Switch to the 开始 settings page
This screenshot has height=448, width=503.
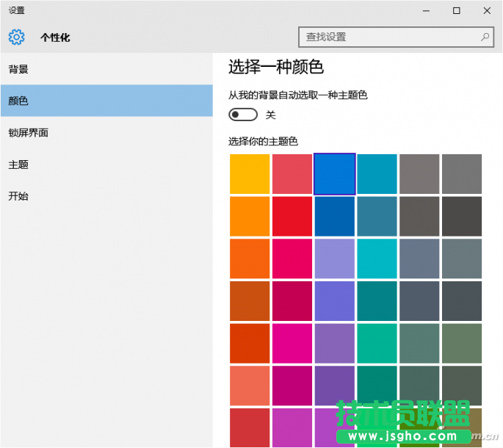pos(18,196)
